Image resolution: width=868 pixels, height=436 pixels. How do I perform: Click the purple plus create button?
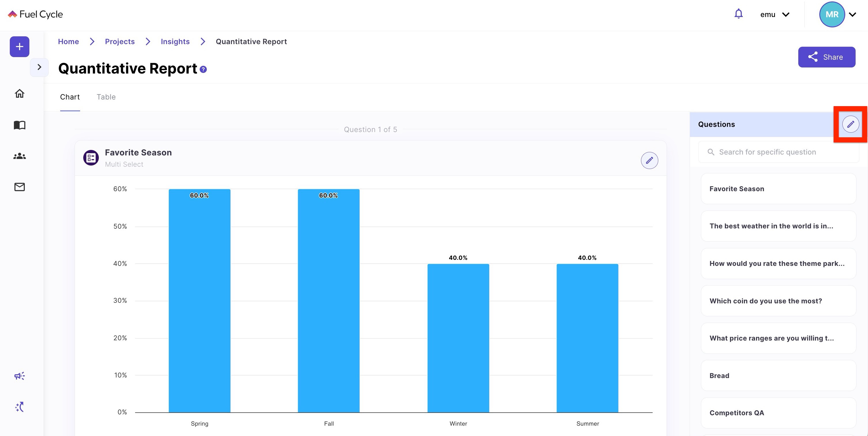tap(20, 46)
